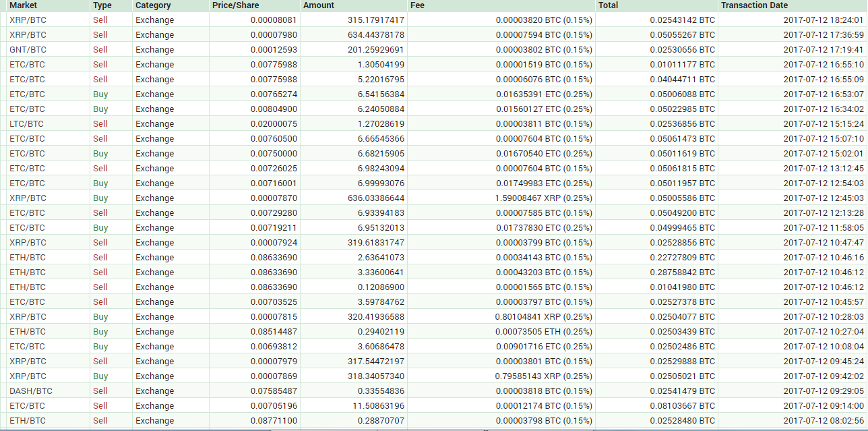Click the price 0.00012593
The image size is (868, 431).
coord(274,50)
